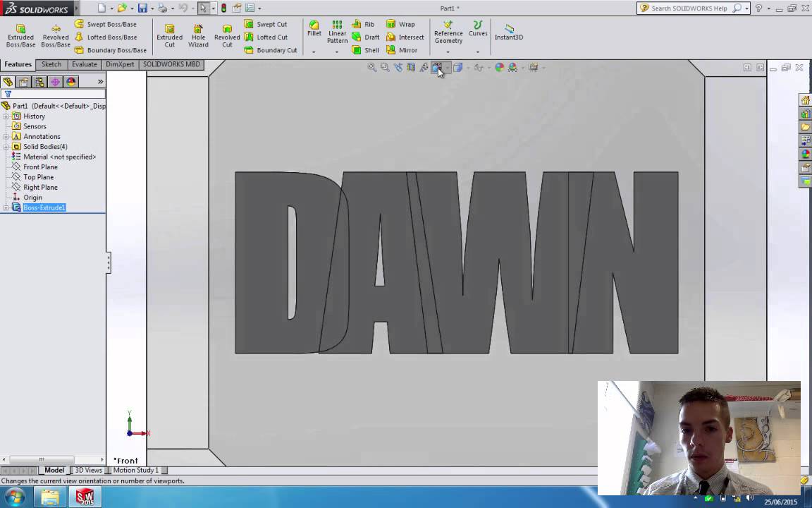The height and width of the screenshot is (508, 812).
Task: Open DisplayManager tab icon
Action: pos(71,82)
